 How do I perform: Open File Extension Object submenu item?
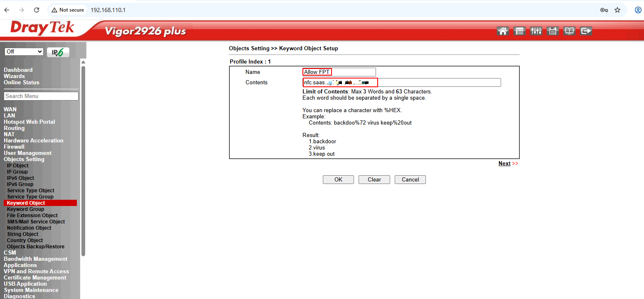point(32,216)
